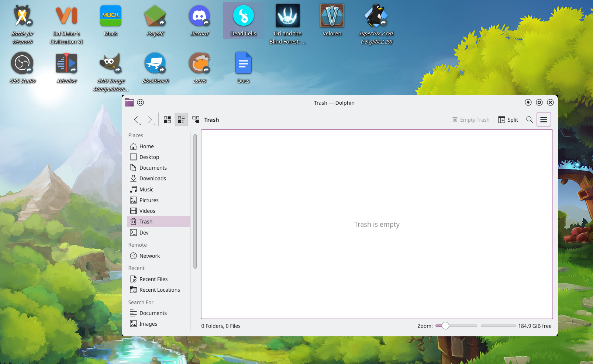Launch GNU Image Manipulation Program icon

pyautogui.click(x=111, y=72)
